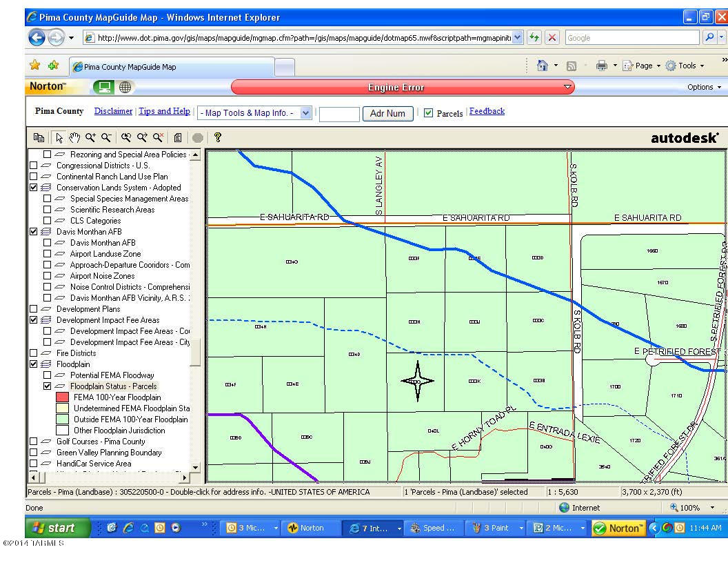Viewport: 728px width, 563px height.
Task: Go to the Home page icon
Action: [542, 66]
